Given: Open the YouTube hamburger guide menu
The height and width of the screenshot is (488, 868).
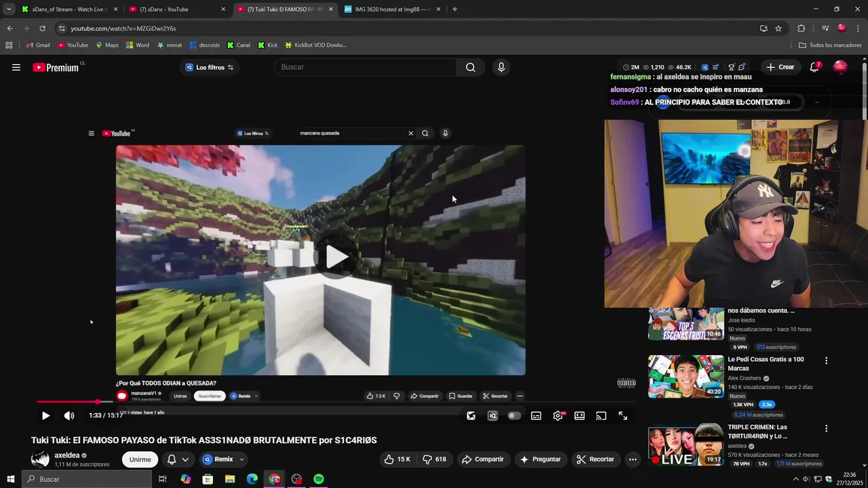Looking at the screenshot, I should pyautogui.click(x=16, y=67).
